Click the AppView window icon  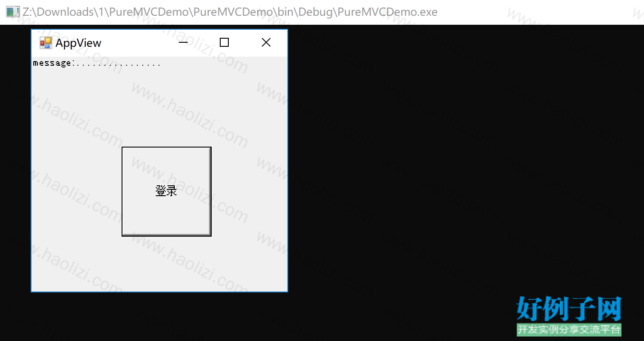pyautogui.click(x=46, y=43)
